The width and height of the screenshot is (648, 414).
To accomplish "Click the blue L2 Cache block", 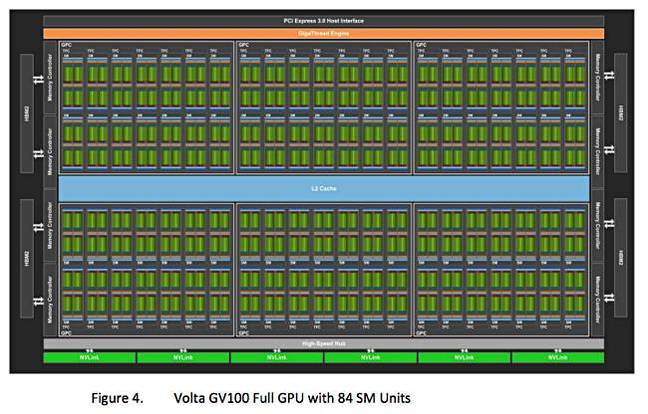I will 324,188.
